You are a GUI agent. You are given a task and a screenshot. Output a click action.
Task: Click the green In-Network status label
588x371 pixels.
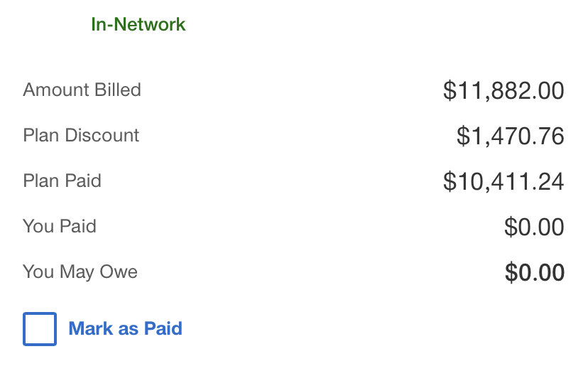point(138,24)
